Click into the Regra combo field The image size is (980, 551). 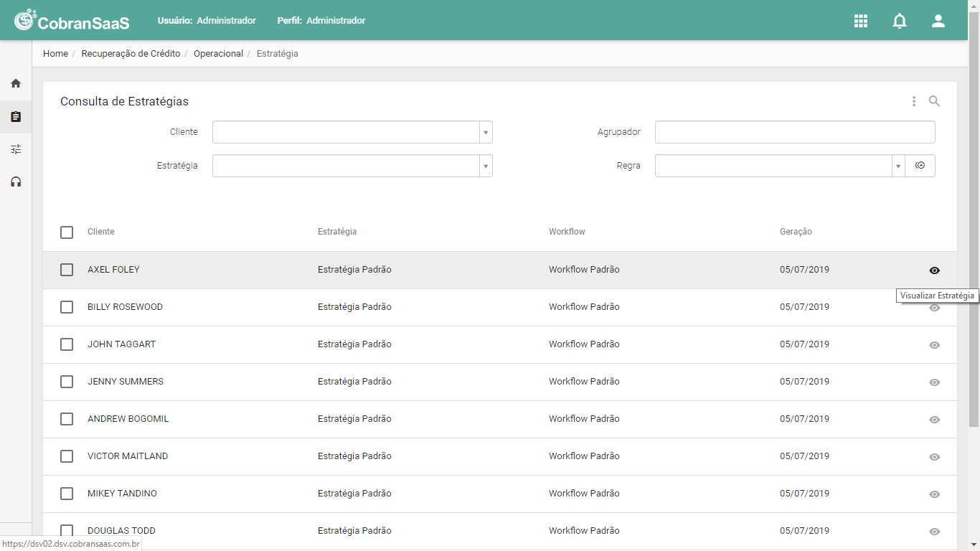[773, 166]
